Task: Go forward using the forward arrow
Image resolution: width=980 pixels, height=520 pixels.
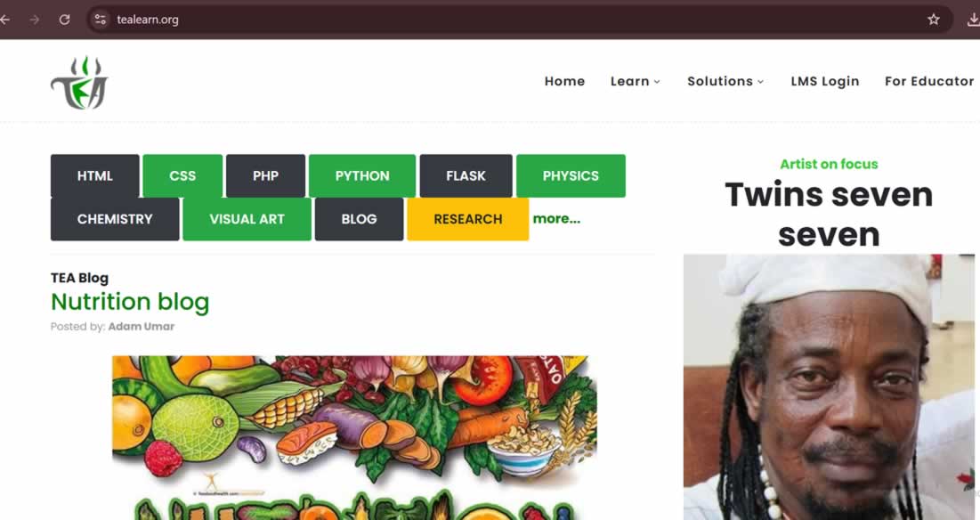Action: coord(35,20)
